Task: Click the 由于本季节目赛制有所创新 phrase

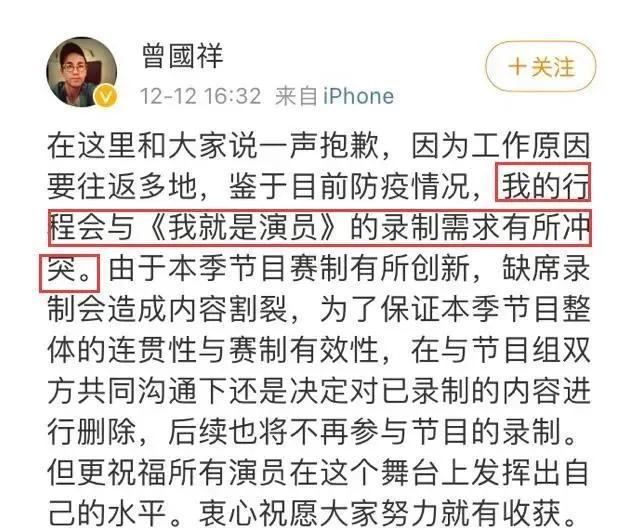Action: pos(289,268)
